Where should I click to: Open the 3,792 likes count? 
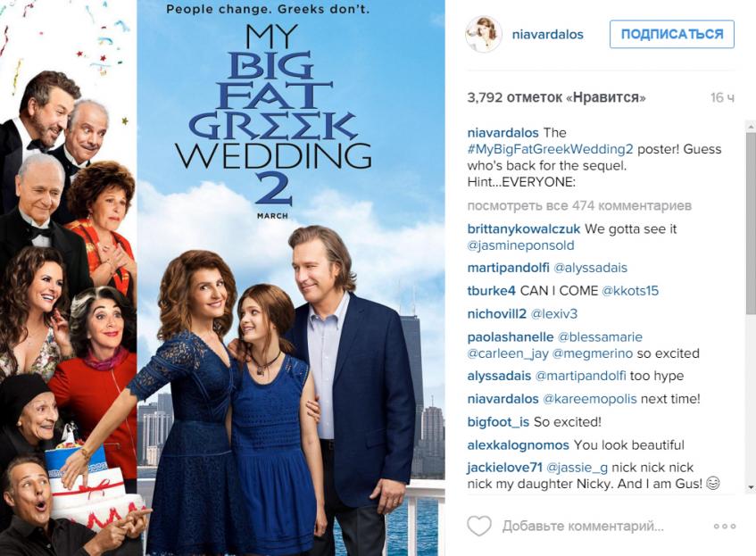[x=556, y=97]
